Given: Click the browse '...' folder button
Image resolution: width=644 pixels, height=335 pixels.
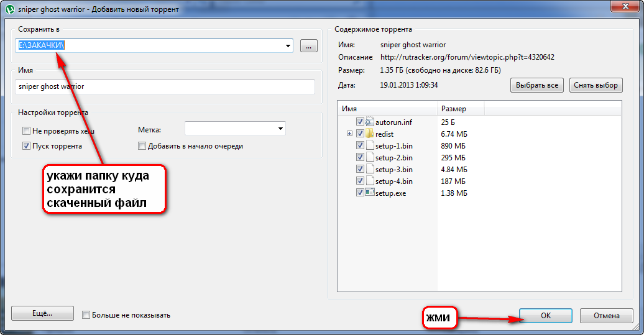Looking at the screenshot, I should tap(309, 46).
